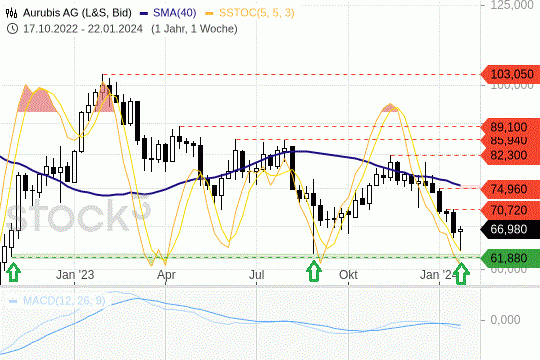This screenshot has height=360, width=540.
Task: Click the light blue MACD legend marker
Action: (13, 301)
